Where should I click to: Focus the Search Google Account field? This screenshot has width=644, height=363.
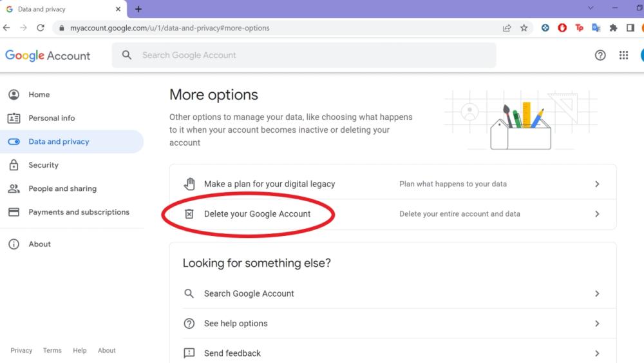304,55
